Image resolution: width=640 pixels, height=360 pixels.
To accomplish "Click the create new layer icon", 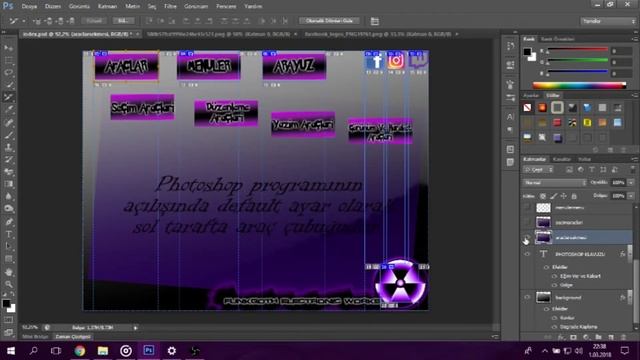I will click(611, 337).
